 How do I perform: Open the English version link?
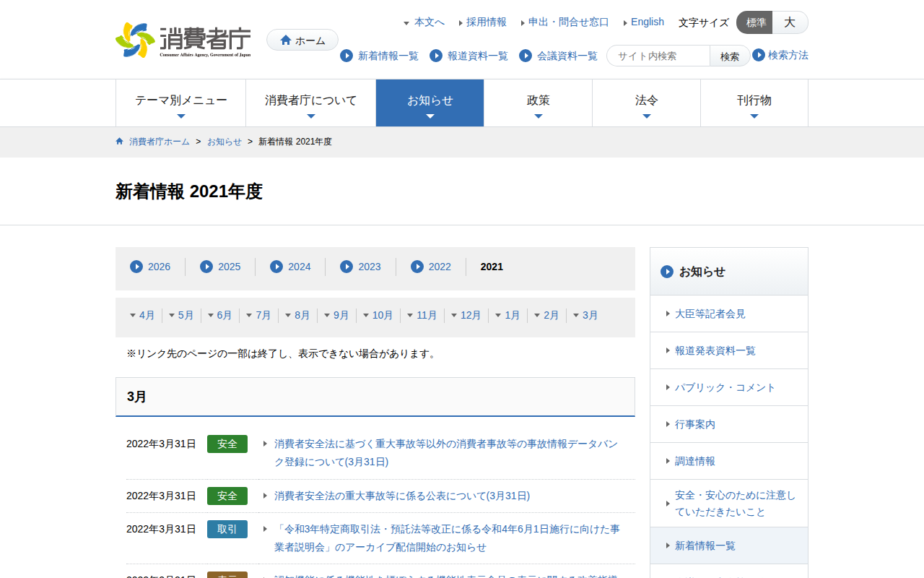coord(647,22)
